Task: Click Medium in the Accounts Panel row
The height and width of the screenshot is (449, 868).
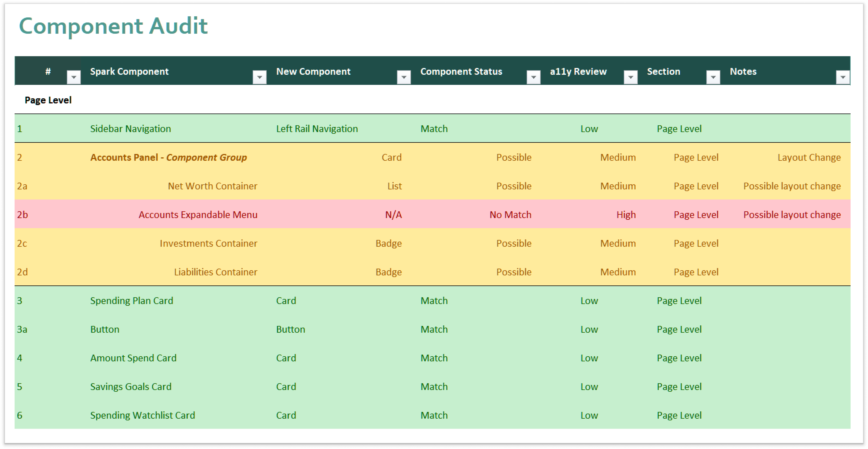Action: pyautogui.click(x=618, y=157)
